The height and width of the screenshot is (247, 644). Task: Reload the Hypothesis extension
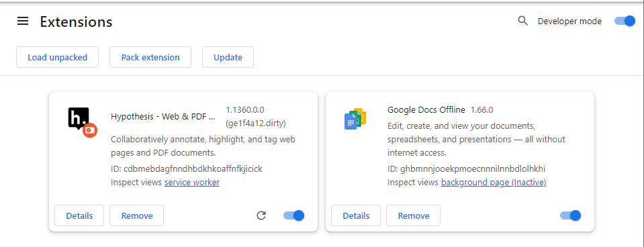click(x=261, y=215)
